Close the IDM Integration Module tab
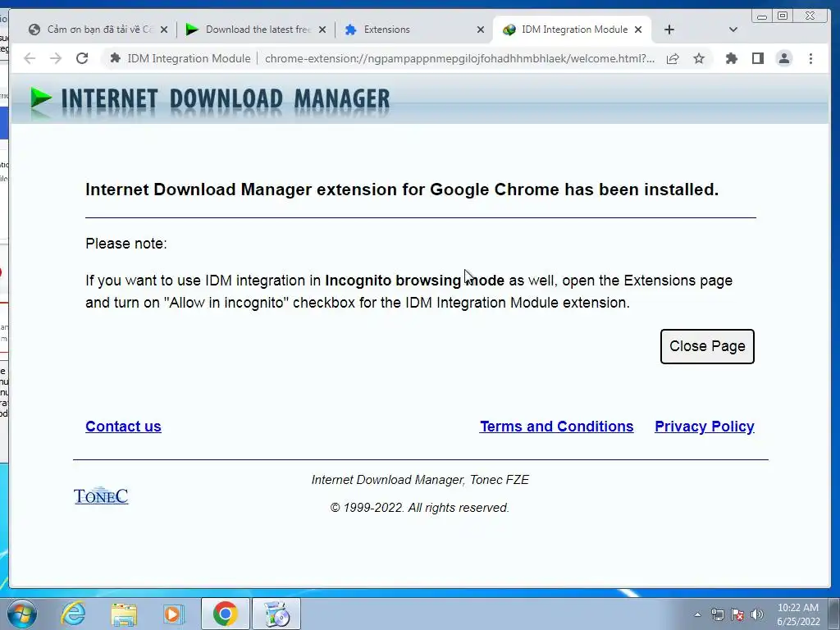Screen dimensions: 840x630 [638, 30]
